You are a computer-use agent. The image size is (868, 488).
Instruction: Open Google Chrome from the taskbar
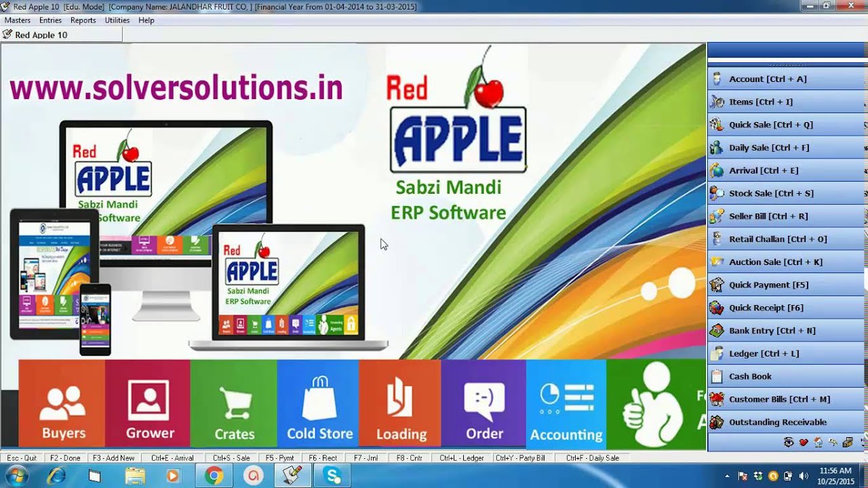coord(214,476)
